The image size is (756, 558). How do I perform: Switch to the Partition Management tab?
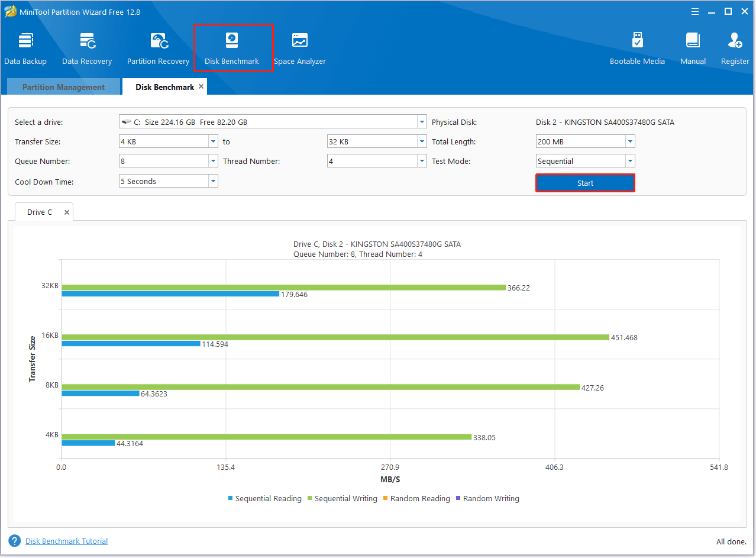click(x=63, y=87)
